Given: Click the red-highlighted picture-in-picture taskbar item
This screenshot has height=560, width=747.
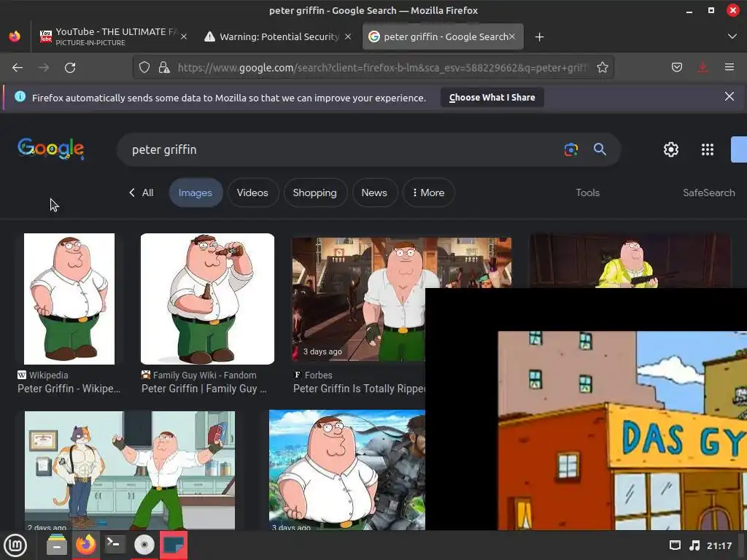Looking at the screenshot, I should coord(174,545).
